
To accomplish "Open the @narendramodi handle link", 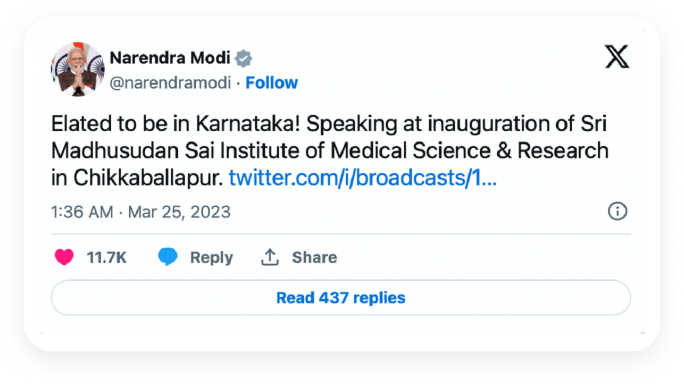I will coord(170,83).
